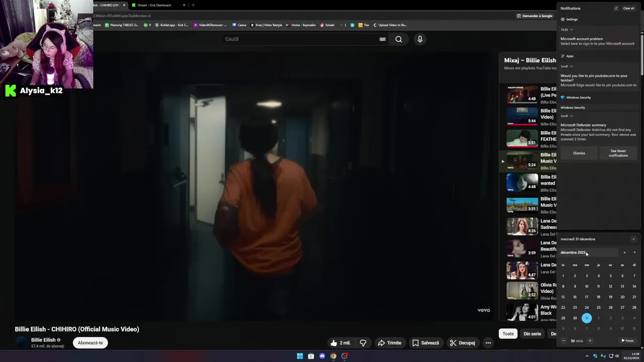Play the 3:51 playlist video thumbnail
The width and height of the screenshot is (644, 362).
(522, 138)
